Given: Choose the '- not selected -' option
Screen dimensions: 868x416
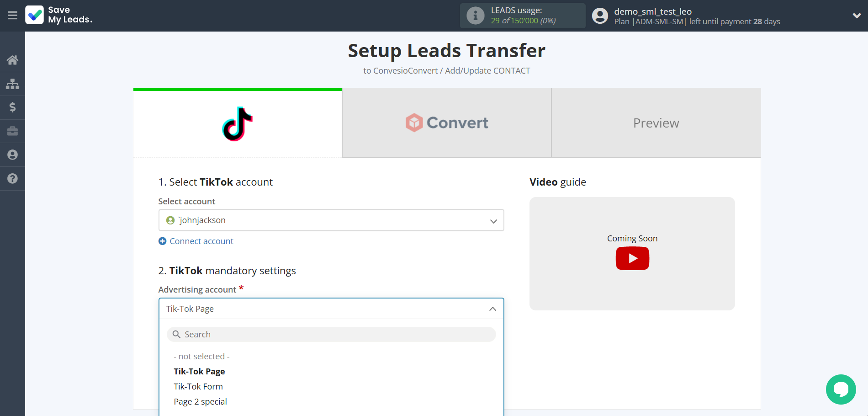Looking at the screenshot, I should (201, 356).
